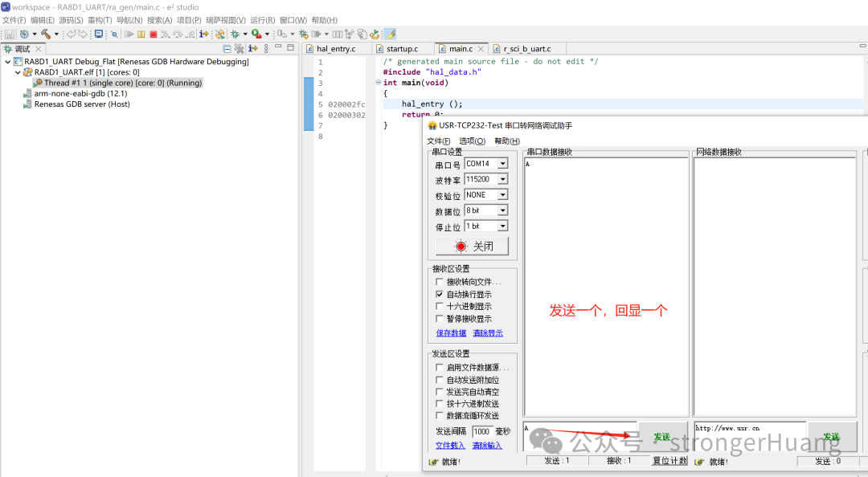The width and height of the screenshot is (868, 477).
Task: Collapse the RA8D1_UART.elf tree node
Action: [17, 72]
